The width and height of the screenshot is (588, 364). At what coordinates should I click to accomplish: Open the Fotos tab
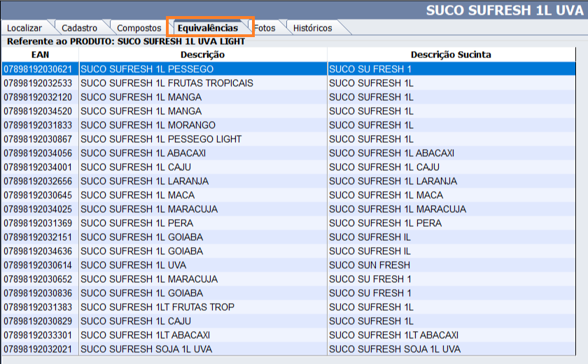point(265,28)
